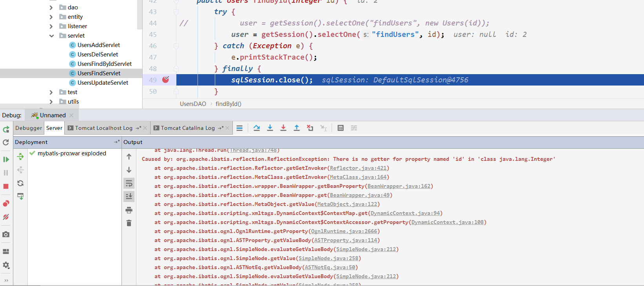This screenshot has height=286, width=644.
Task: Click UsersDAO in the breadcrumb bar
Action: (193, 104)
